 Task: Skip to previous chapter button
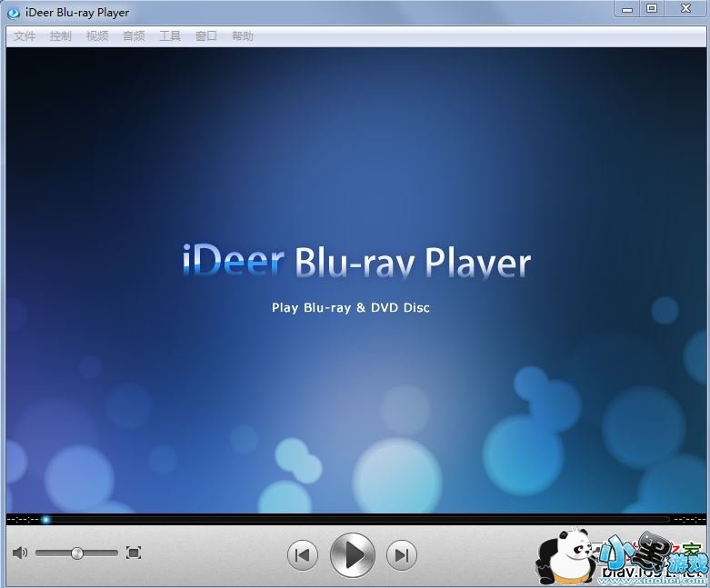(303, 555)
